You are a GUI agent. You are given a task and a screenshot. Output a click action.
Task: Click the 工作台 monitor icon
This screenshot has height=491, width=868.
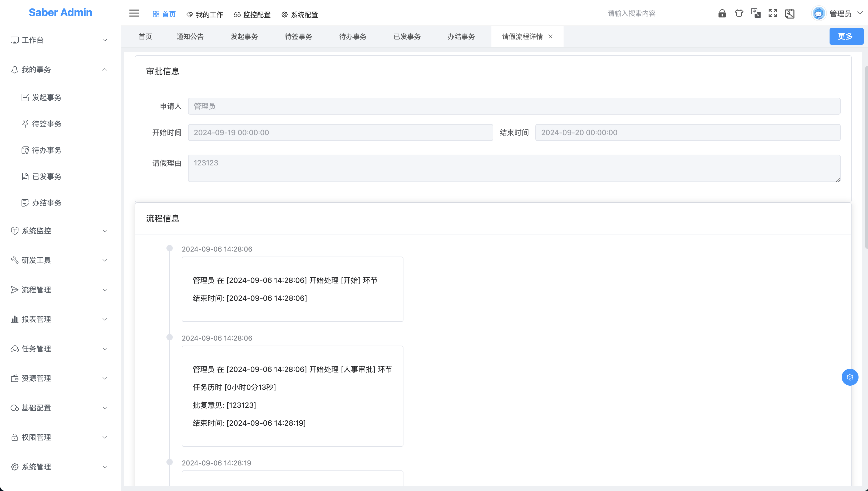(14, 40)
